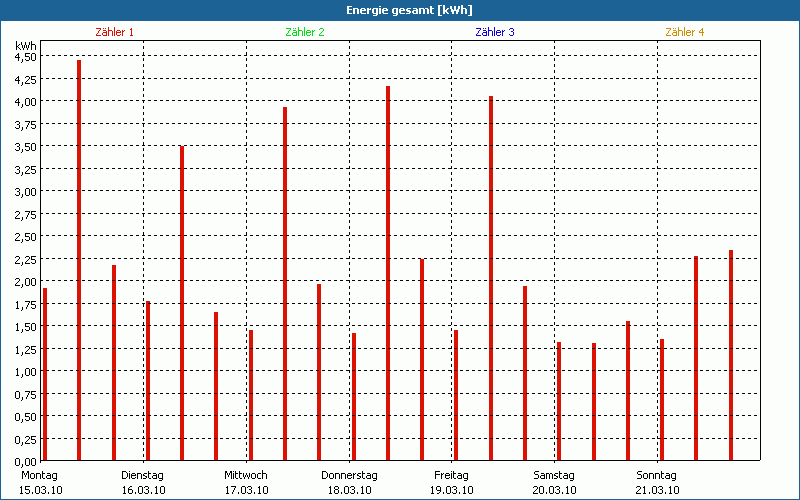Click the Samstag day label

click(x=554, y=476)
